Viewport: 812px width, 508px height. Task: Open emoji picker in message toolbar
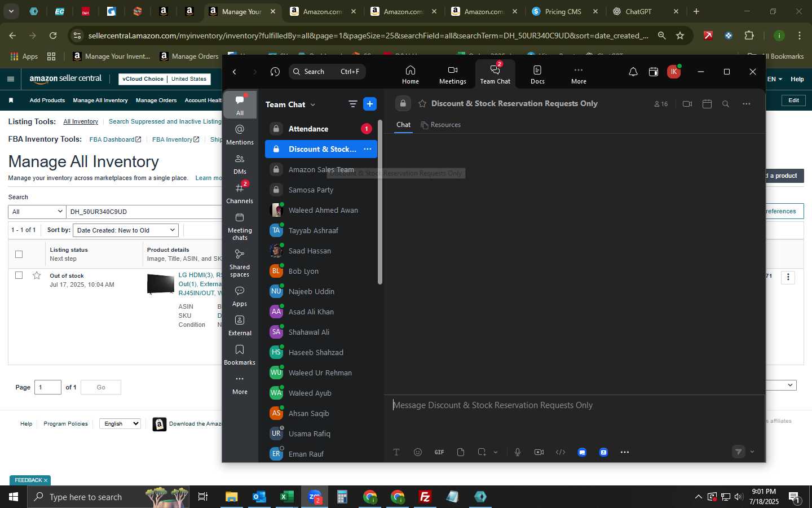(417, 452)
